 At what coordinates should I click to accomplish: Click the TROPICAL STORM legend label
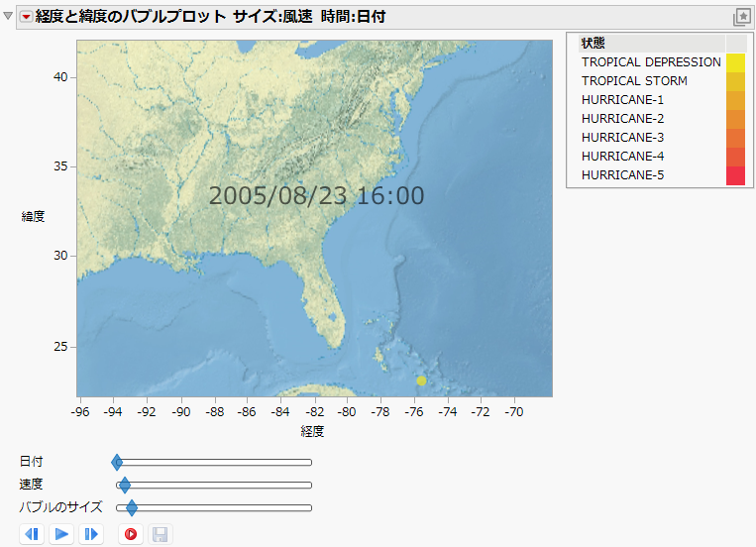coord(634,81)
